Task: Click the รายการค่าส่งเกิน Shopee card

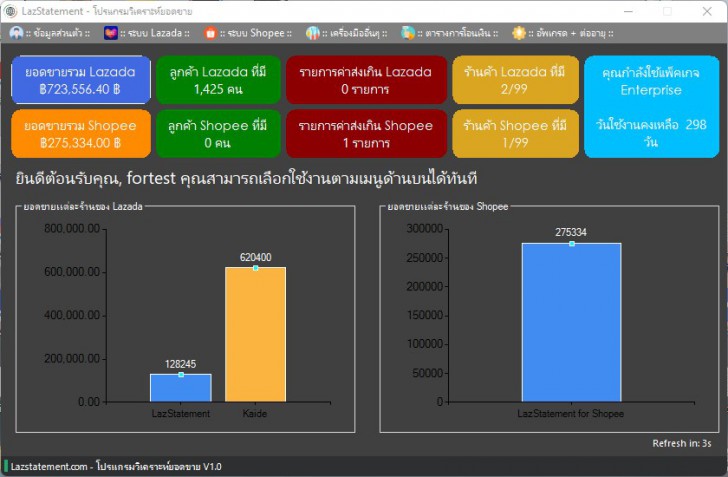Action: coord(366,134)
